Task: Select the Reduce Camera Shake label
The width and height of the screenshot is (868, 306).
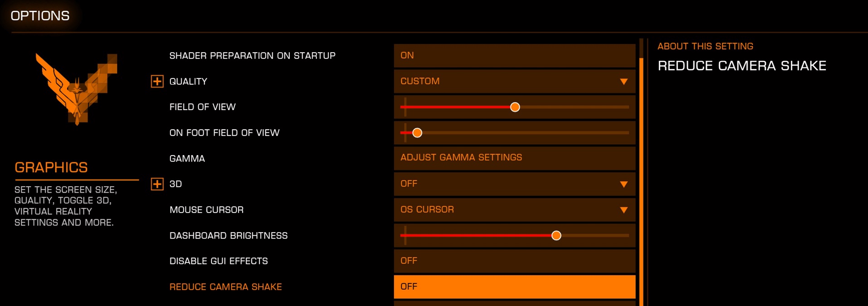Action: click(x=225, y=287)
